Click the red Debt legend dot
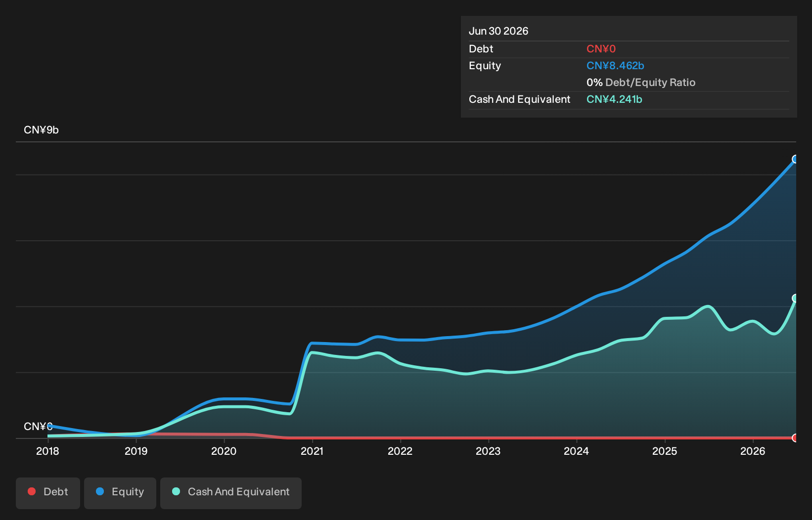The height and width of the screenshot is (520, 812). 32,491
